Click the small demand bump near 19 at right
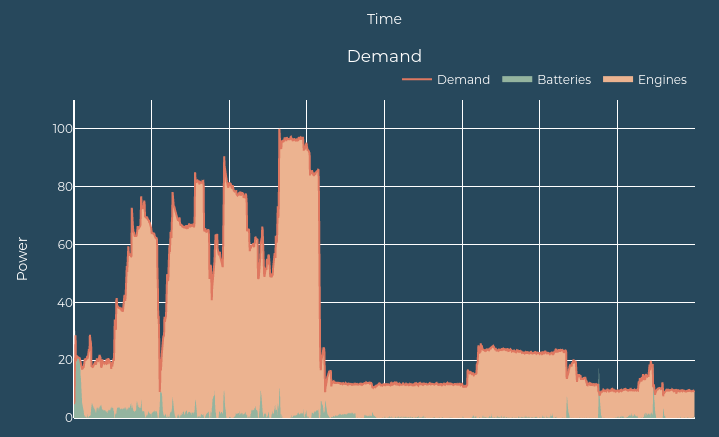719x437 pixels. point(651,364)
